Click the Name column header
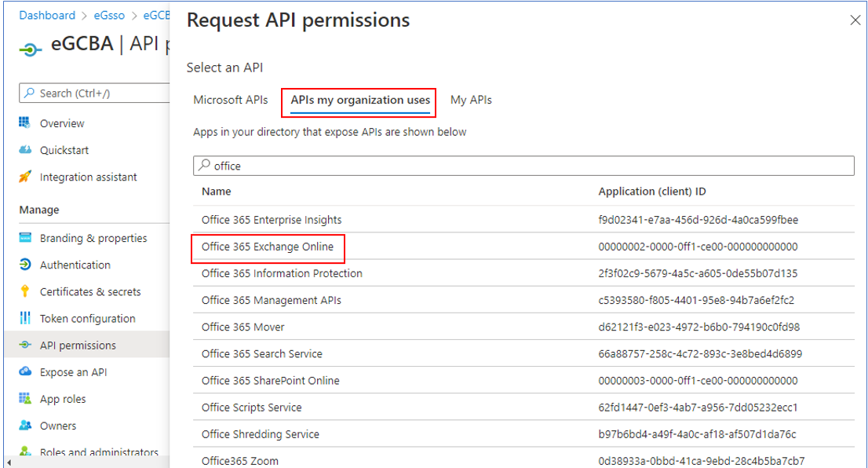This screenshot has height=468, width=868. tap(217, 192)
